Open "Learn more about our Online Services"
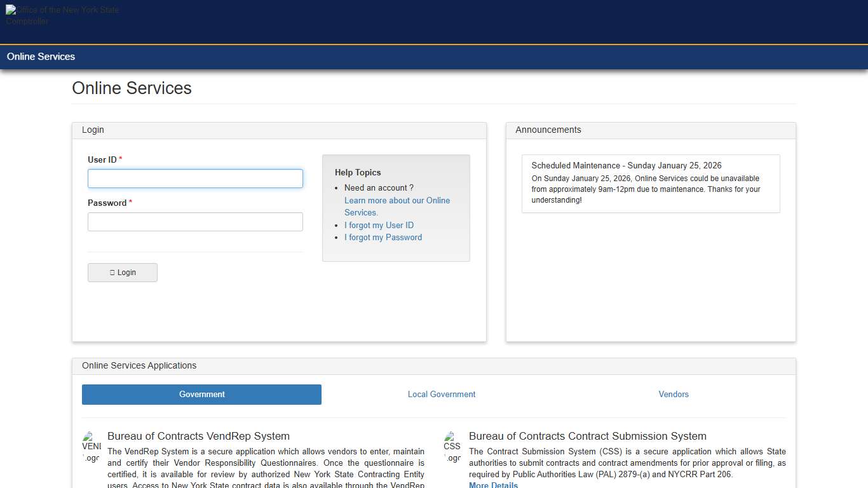This screenshot has height=488, width=868. 397,206
